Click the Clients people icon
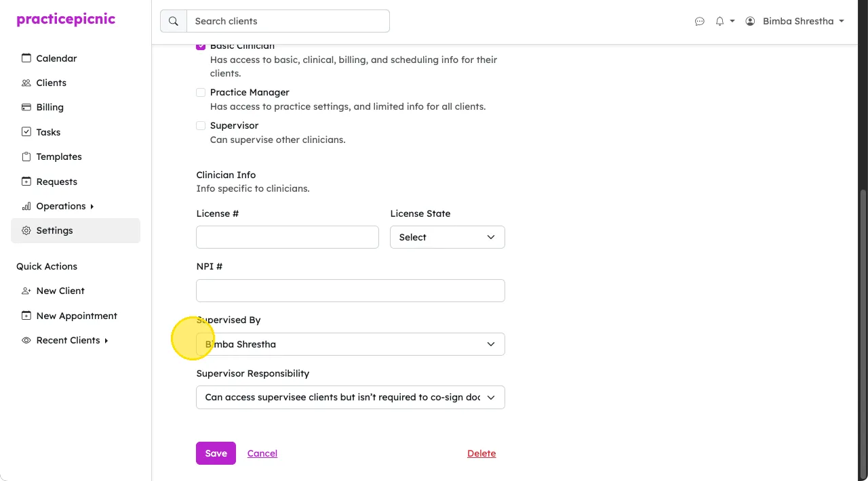868x481 pixels. (x=26, y=83)
